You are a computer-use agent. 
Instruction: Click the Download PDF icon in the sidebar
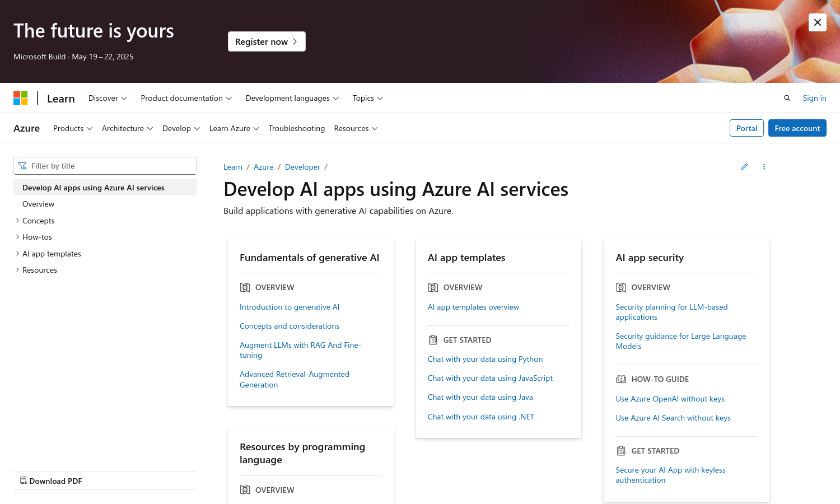click(24, 480)
